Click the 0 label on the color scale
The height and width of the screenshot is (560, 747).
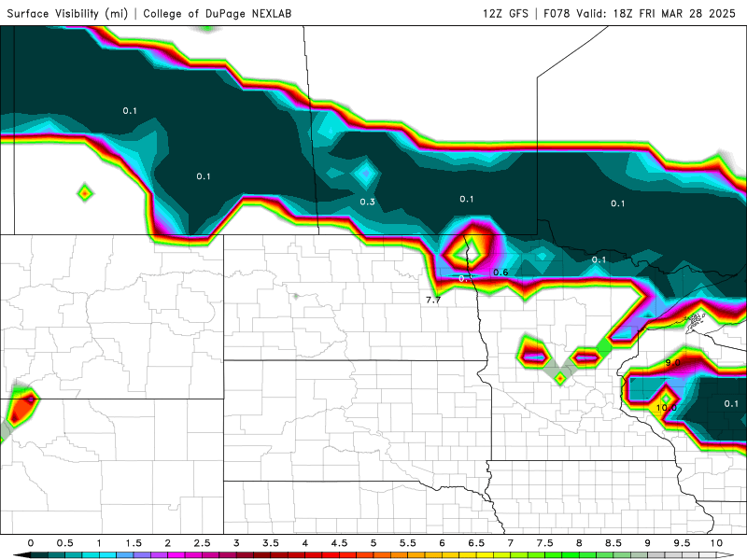pyautogui.click(x=31, y=543)
